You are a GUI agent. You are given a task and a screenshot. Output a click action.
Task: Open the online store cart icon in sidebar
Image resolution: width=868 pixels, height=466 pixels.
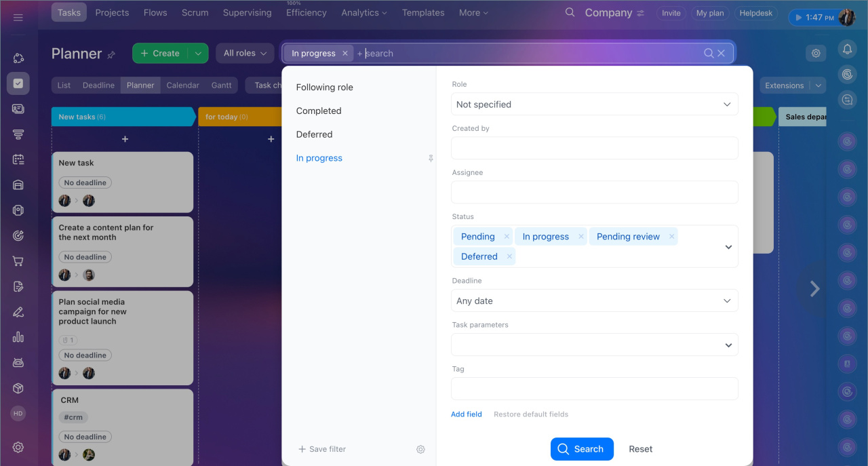coord(18,261)
